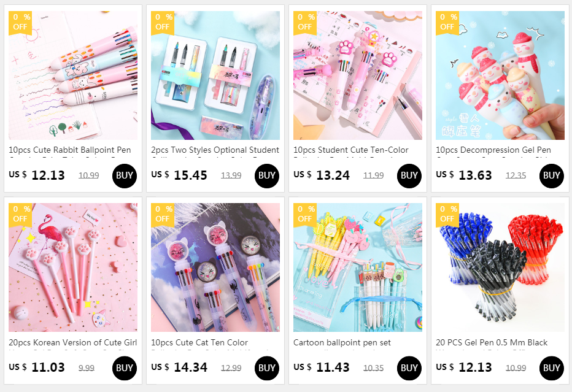
Task: Open the '10pcs Cute Rabbit Ballpoint Pen' title link
Action: 70,150
